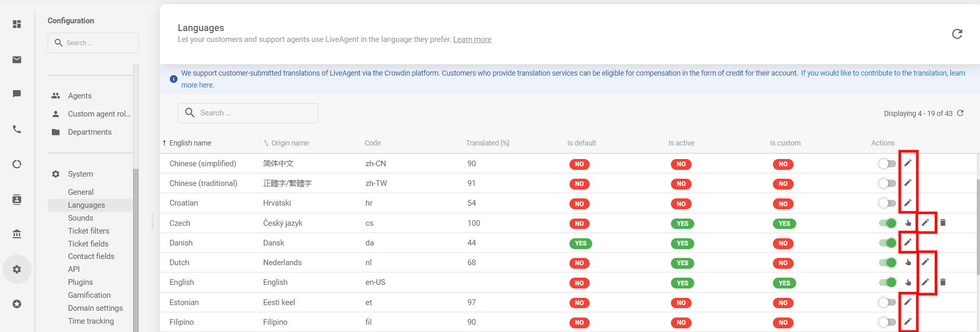The height and width of the screenshot is (332, 980).
Task: Activate the Estonian language toggle
Action: point(887,302)
